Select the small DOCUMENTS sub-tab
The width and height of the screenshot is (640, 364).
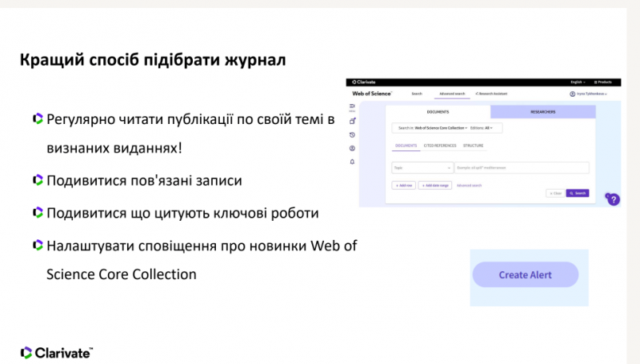pyautogui.click(x=406, y=146)
